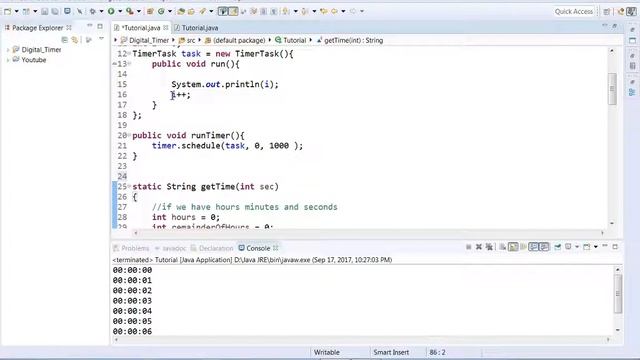Maximize the Console view
640x360 pixels.
click(x=615, y=247)
